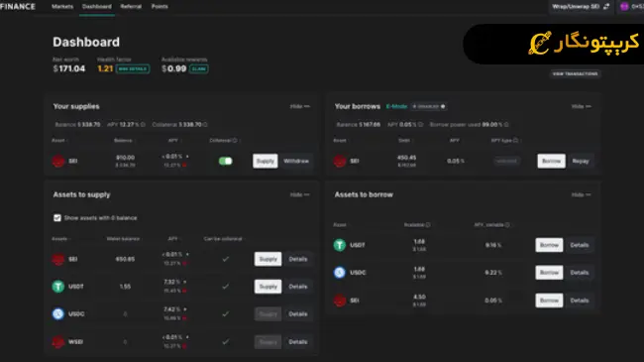Hide the Your supplies panel
The height and width of the screenshot is (362, 644).
pos(300,106)
